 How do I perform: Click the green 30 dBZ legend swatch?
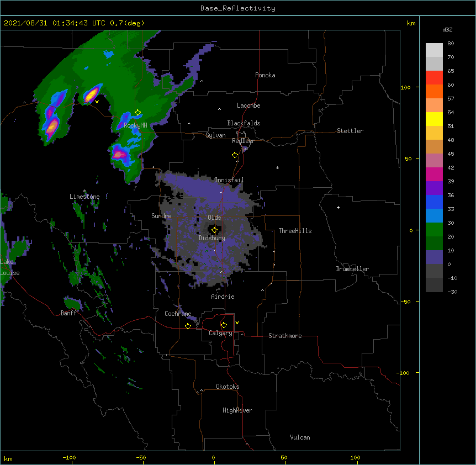[434, 230]
